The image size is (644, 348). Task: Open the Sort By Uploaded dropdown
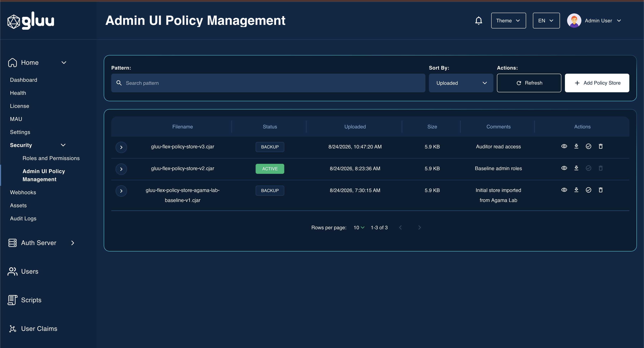[461, 83]
